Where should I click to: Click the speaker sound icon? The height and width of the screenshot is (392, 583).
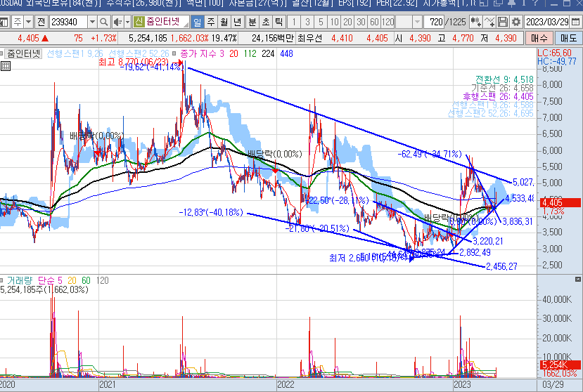tap(117, 22)
